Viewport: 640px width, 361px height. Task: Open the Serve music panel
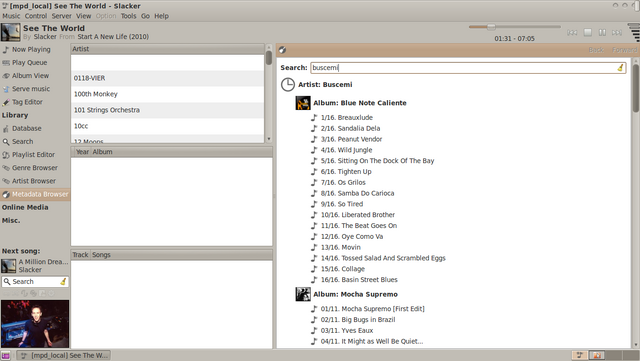coord(31,89)
